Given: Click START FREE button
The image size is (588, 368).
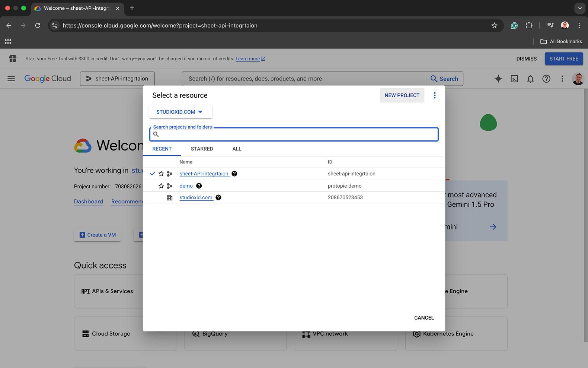Looking at the screenshot, I should (564, 59).
